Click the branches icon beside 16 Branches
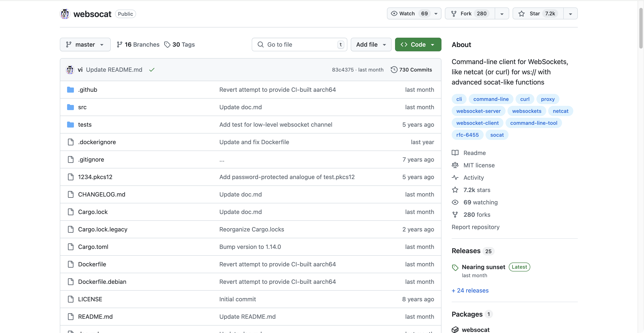The image size is (644, 333). (119, 44)
